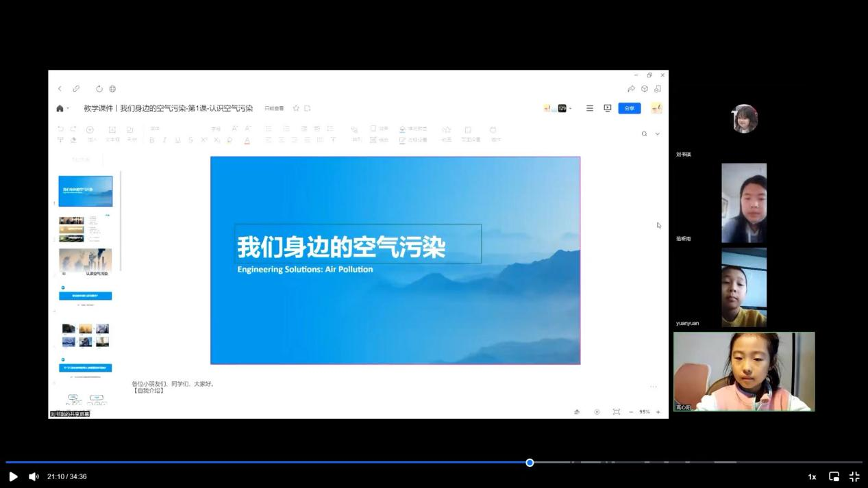Star this document as favorite
868x488 pixels.
click(296, 108)
